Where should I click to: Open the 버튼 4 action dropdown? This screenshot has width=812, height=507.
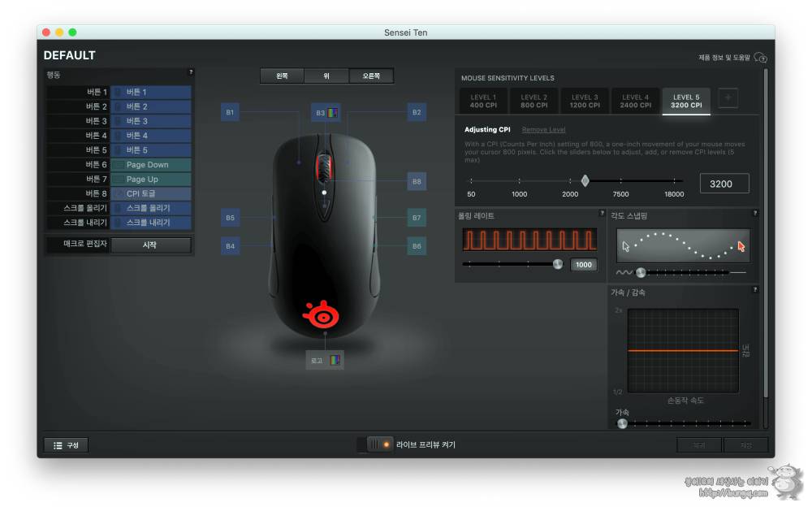151,136
